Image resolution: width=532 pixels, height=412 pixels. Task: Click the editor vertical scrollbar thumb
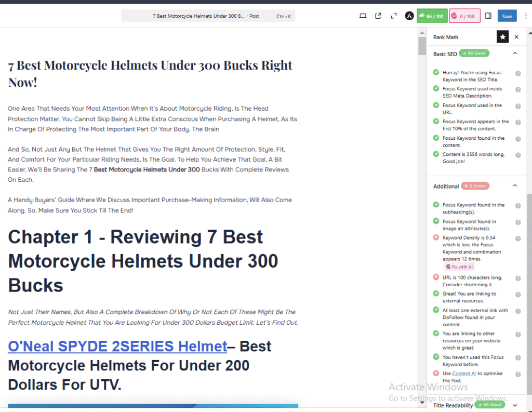point(422,46)
